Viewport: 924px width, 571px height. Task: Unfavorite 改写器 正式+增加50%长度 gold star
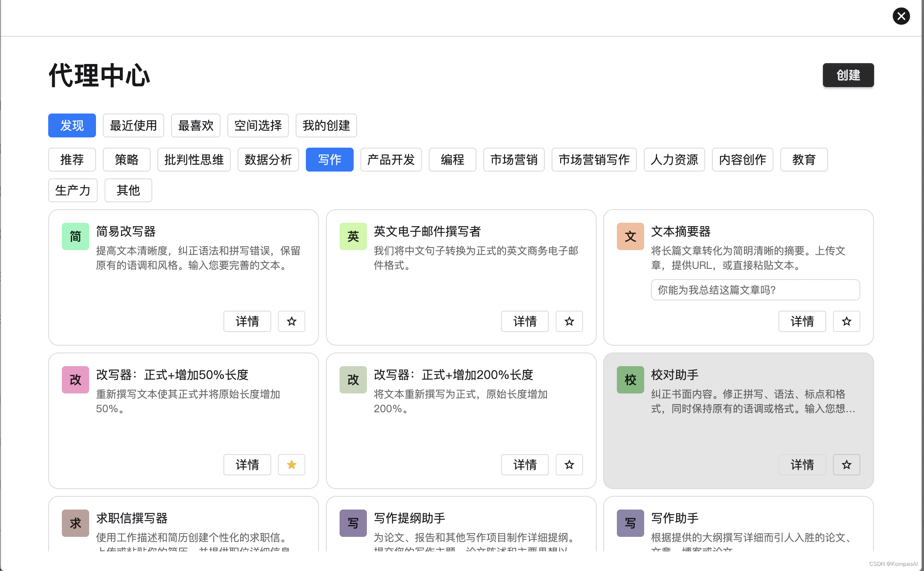coord(291,465)
